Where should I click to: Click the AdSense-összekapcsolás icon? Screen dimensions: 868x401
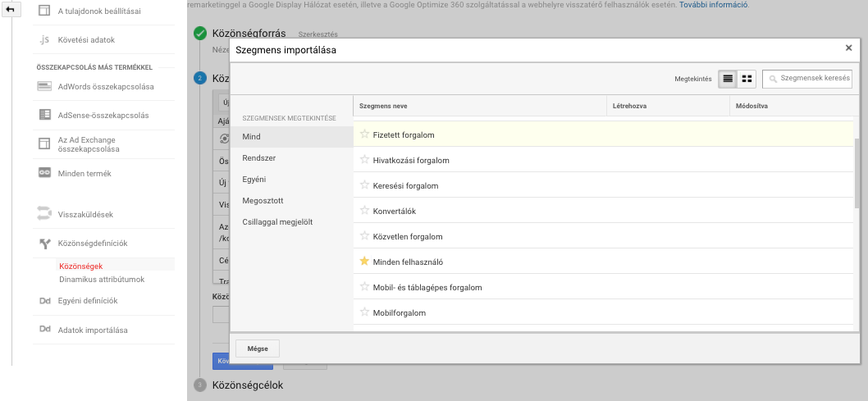pos(44,115)
